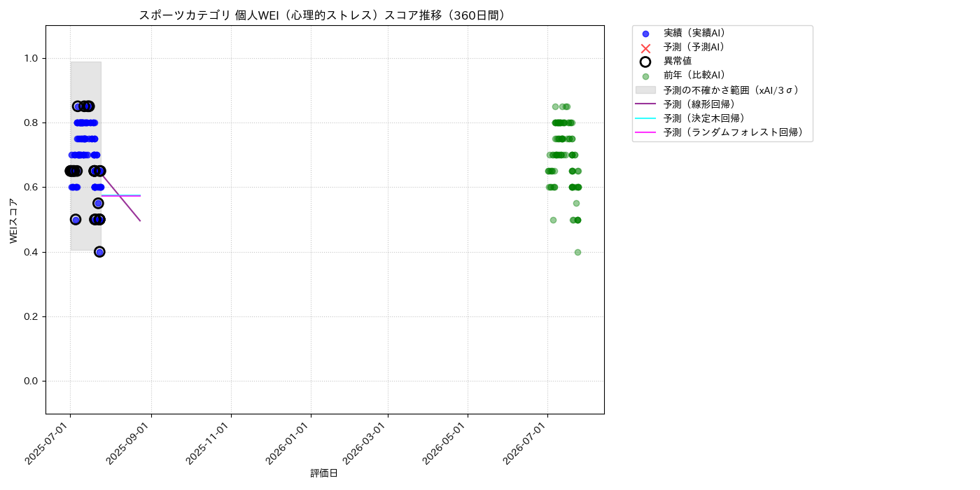Click the blue 実績（実績AI） legend marker
980x490 pixels.
pos(645,34)
